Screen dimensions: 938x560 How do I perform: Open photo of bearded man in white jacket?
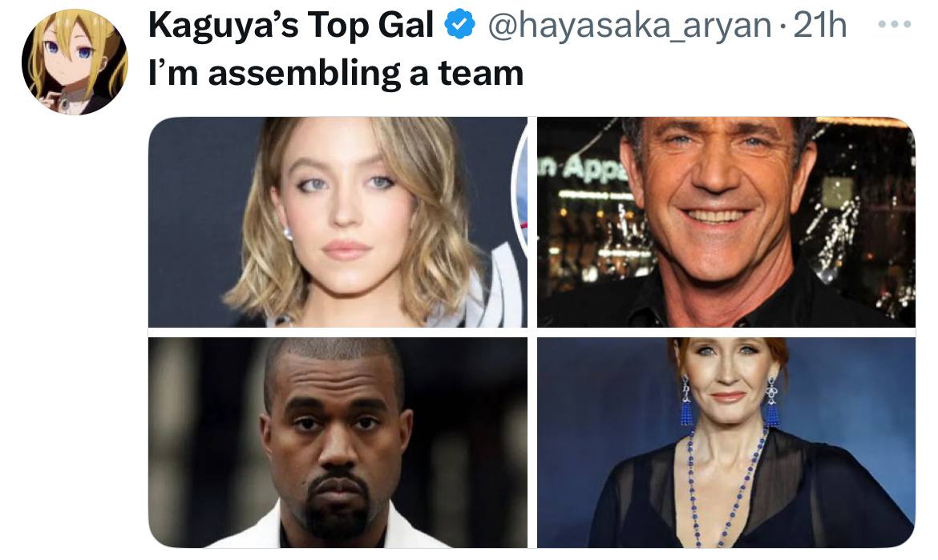coord(338,442)
